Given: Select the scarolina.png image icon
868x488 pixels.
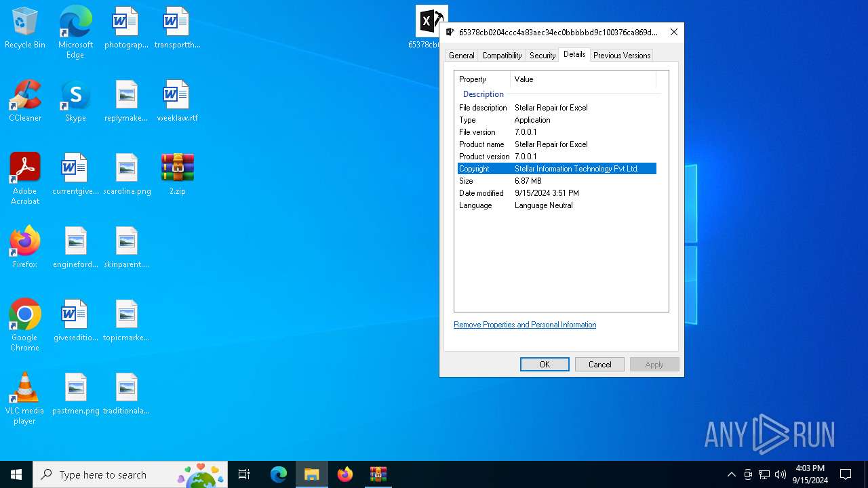Looking at the screenshot, I should point(126,175).
